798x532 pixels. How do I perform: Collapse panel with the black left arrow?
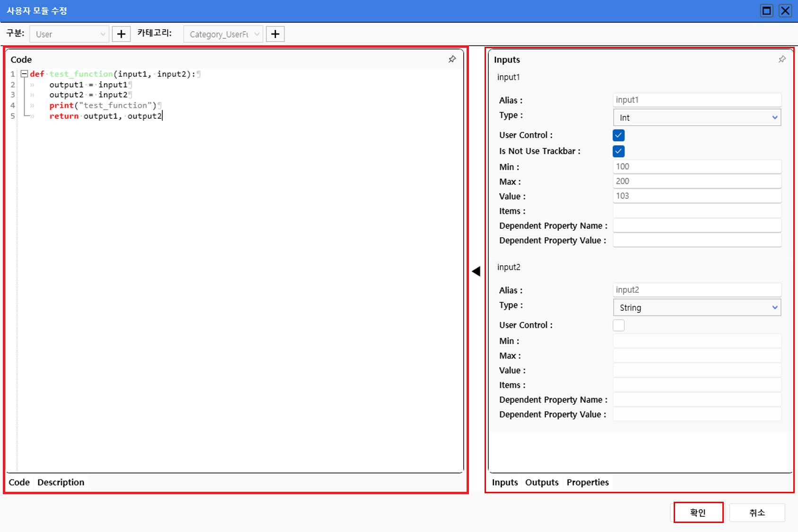pos(476,271)
